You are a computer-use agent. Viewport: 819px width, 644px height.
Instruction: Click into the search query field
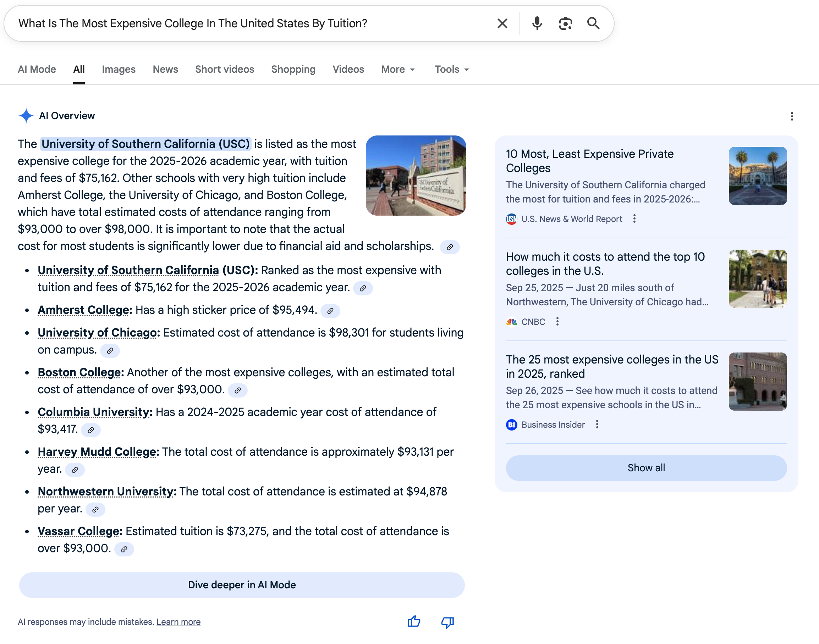(x=245, y=23)
